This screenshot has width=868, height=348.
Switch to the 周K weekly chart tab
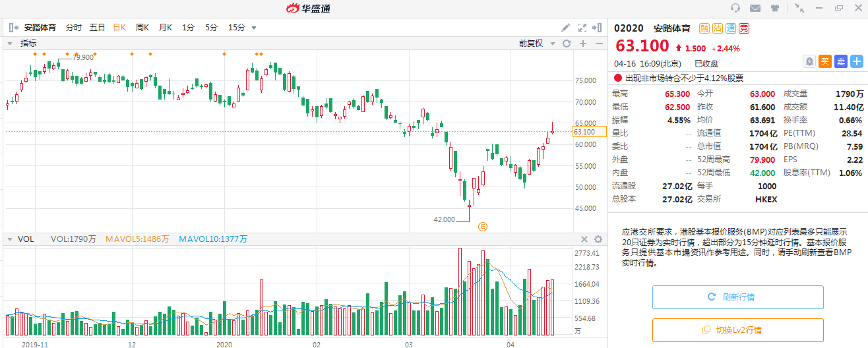(x=142, y=28)
